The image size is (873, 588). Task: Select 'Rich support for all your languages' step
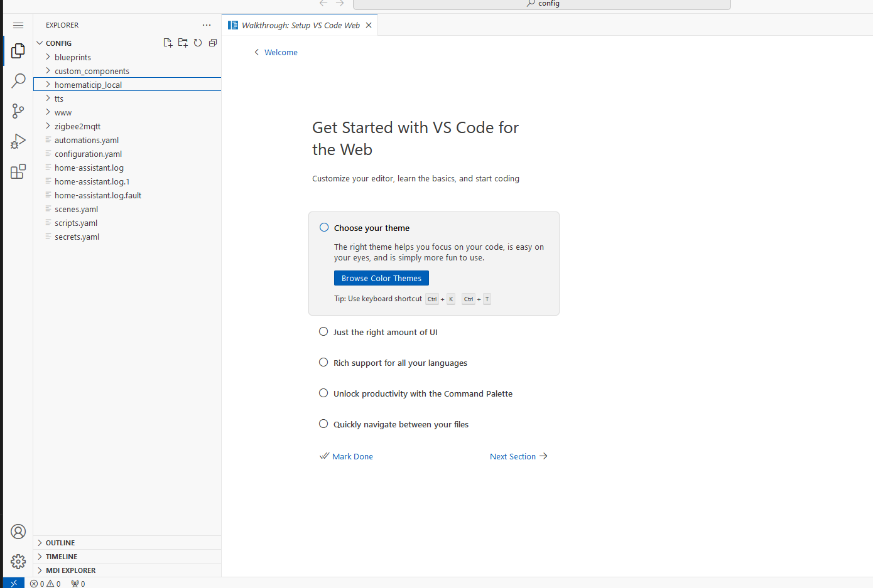[x=400, y=363]
